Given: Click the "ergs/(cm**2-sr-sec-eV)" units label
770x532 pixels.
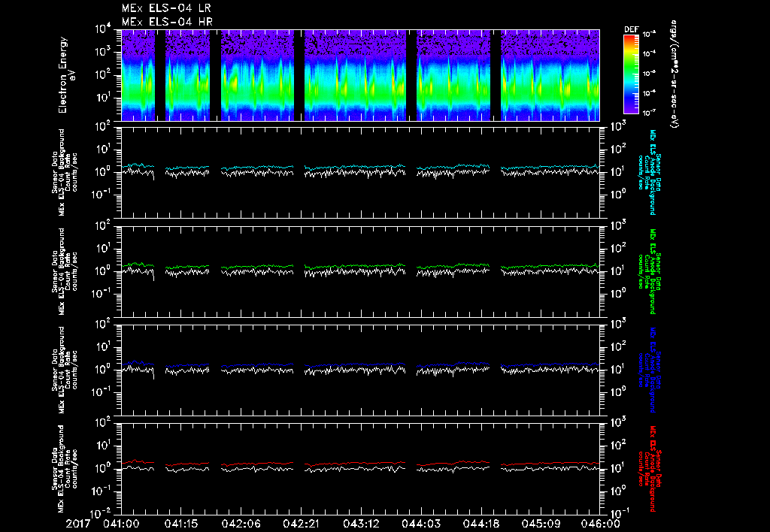Looking at the screenshot, I should (x=675, y=74).
